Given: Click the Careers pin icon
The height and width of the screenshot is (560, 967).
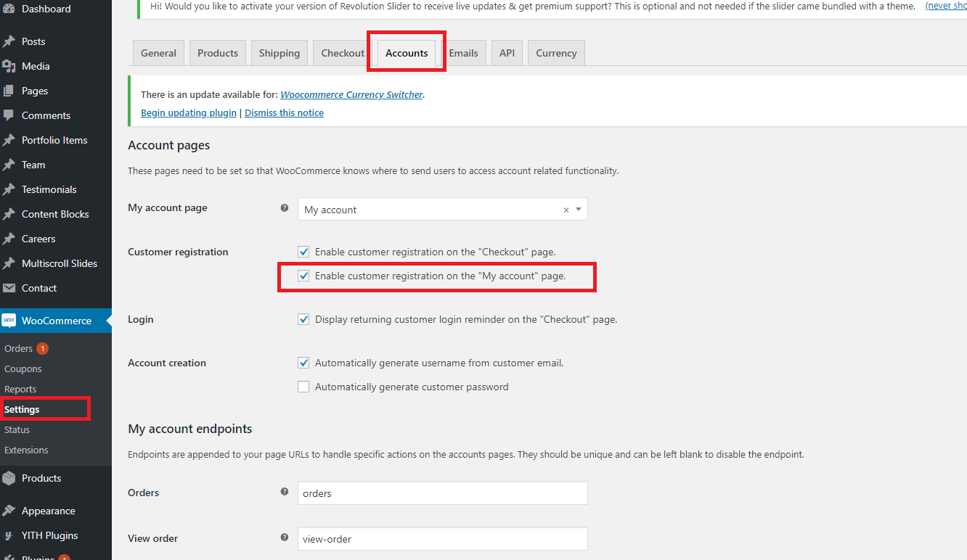Looking at the screenshot, I should point(9,239).
